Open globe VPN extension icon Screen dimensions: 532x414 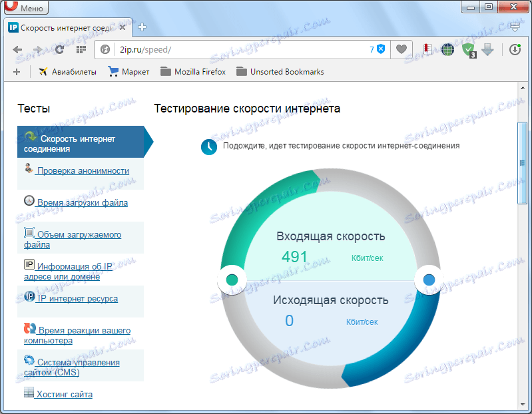click(447, 49)
